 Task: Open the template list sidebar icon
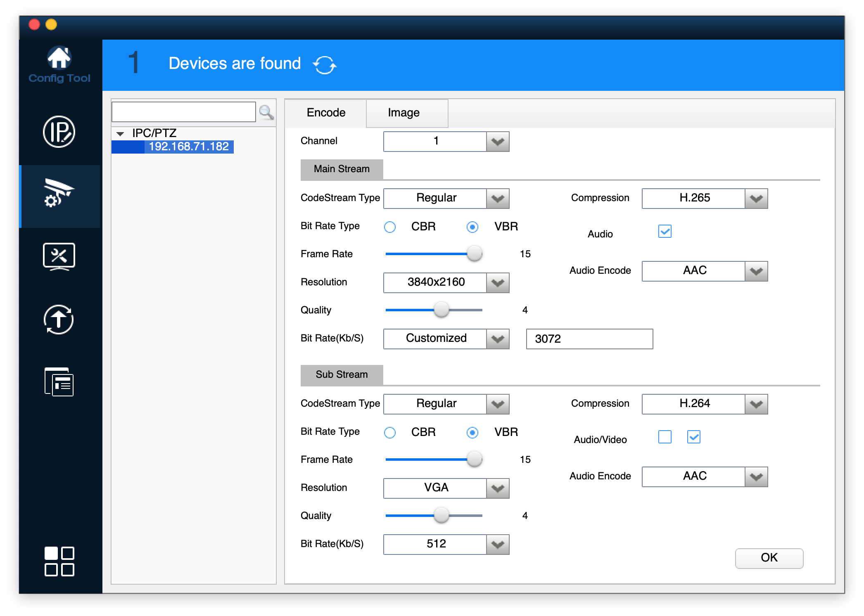pyautogui.click(x=59, y=382)
